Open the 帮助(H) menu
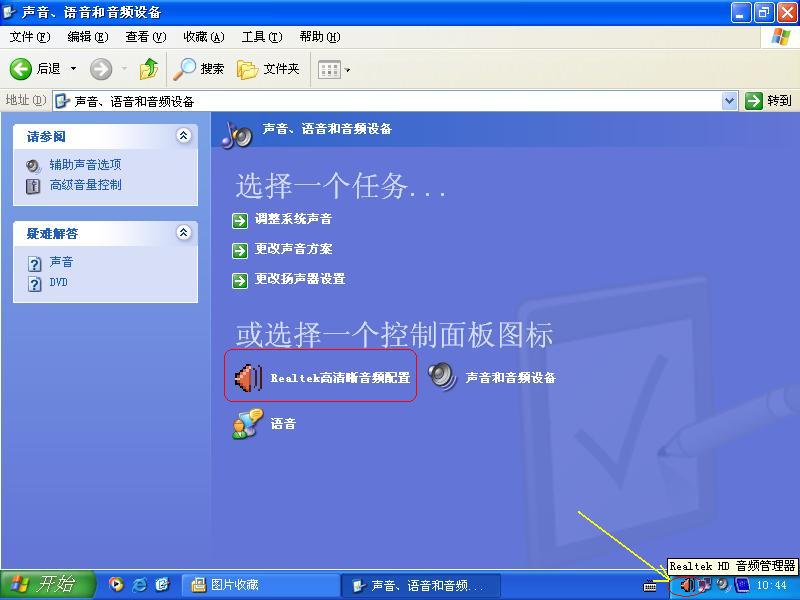The width and height of the screenshot is (800, 600). pyautogui.click(x=320, y=37)
